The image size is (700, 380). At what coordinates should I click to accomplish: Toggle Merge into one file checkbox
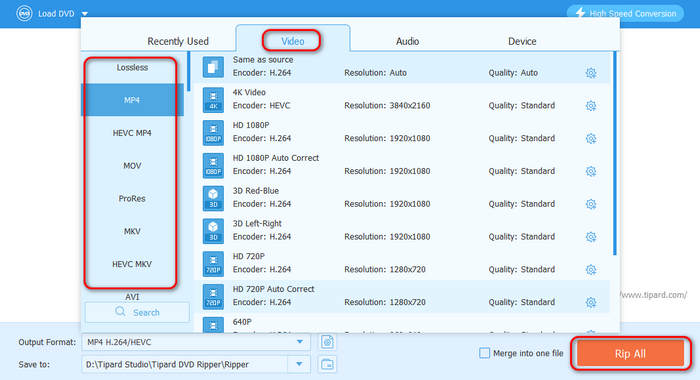click(x=484, y=353)
